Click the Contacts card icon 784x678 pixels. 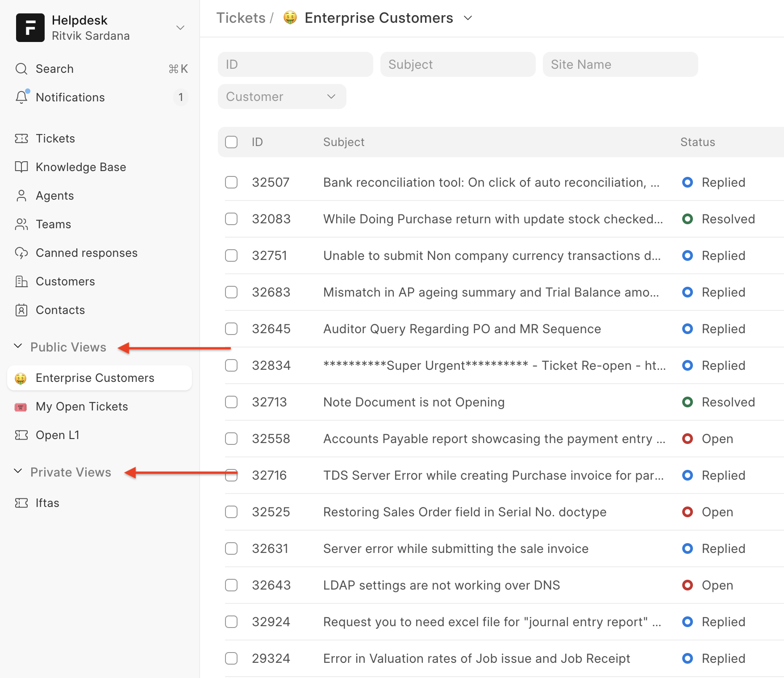(21, 310)
